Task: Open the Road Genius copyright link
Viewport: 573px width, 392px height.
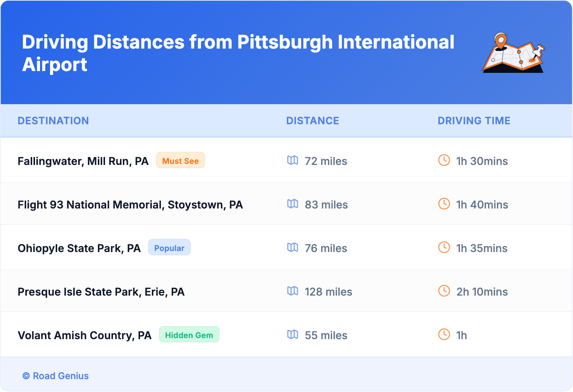Action: [x=56, y=376]
